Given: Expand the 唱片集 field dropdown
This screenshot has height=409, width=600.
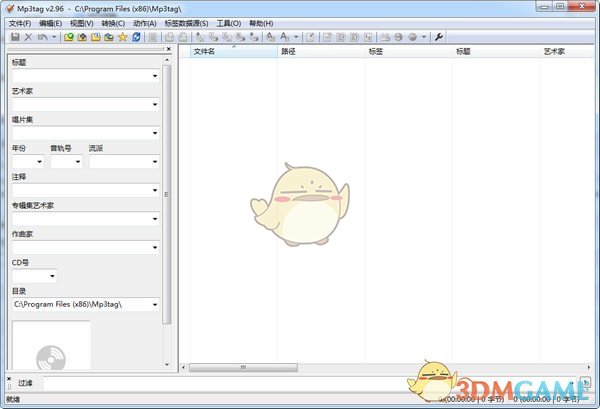Looking at the screenshot, I should click(155, 133).
